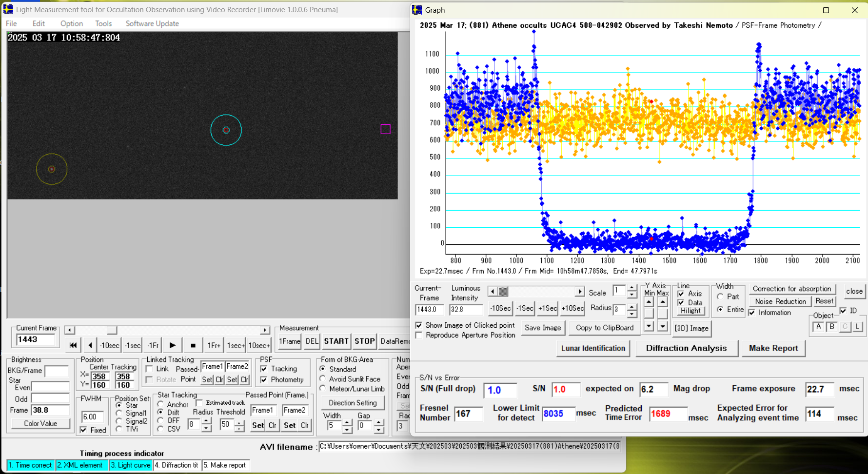Click the Diffraction Analysis button
Viewport: 868px width, 474px height.
coord(686,348)
